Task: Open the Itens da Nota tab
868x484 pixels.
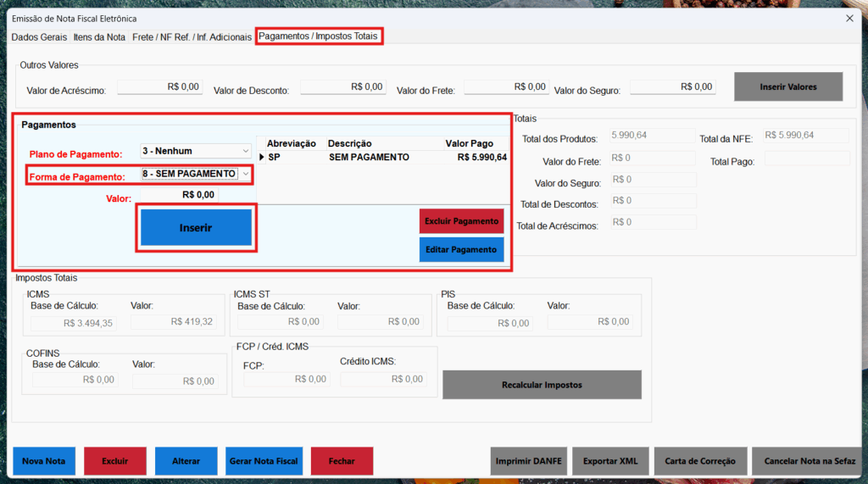Action: click(99, 37)
